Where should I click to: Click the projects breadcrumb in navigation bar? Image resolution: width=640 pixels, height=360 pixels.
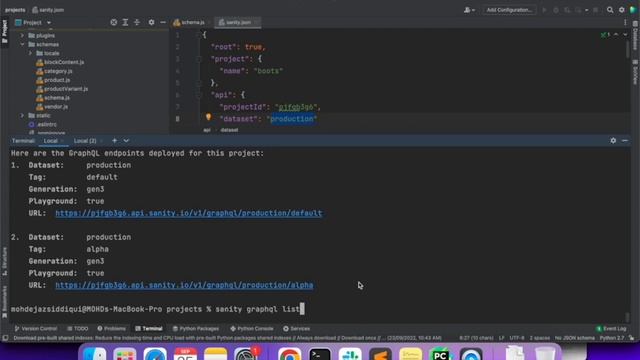pyautogui.click(x=15, y=10)
